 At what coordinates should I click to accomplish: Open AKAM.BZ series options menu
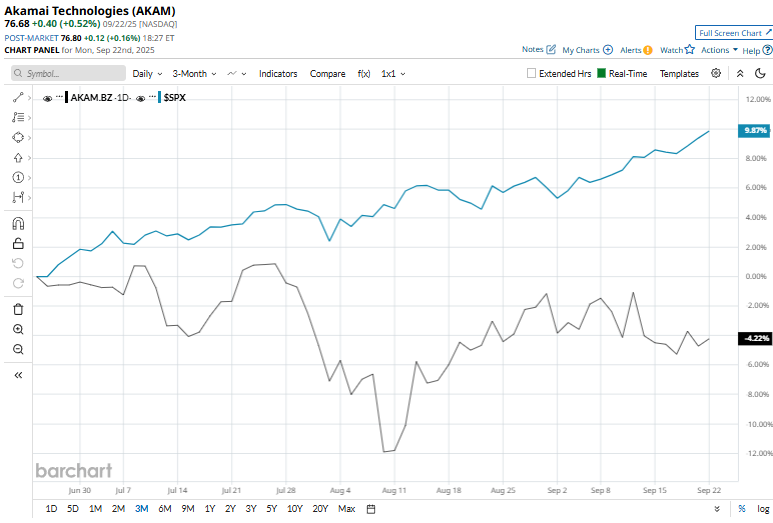pyautogui.click(x=59, y=97)
